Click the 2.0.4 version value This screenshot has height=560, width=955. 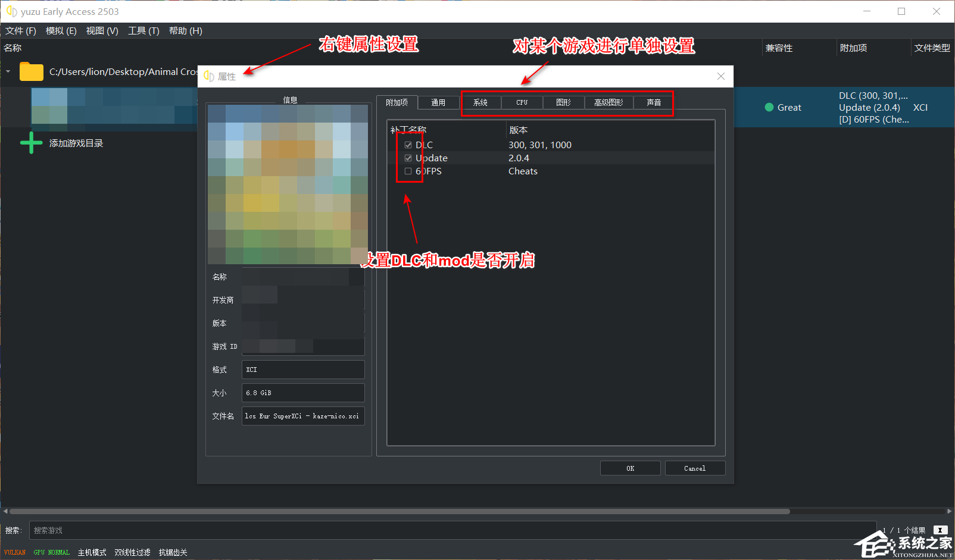[x=519, y=158]
